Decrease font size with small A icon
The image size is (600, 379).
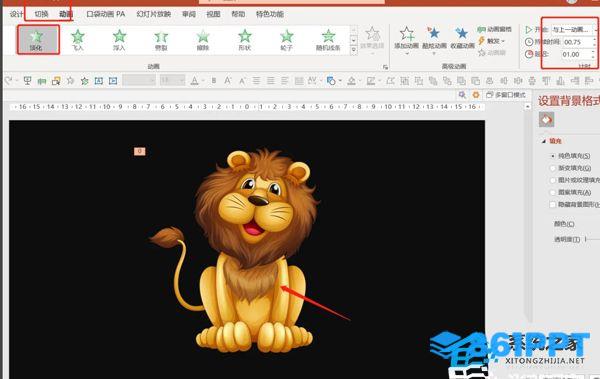242,81
